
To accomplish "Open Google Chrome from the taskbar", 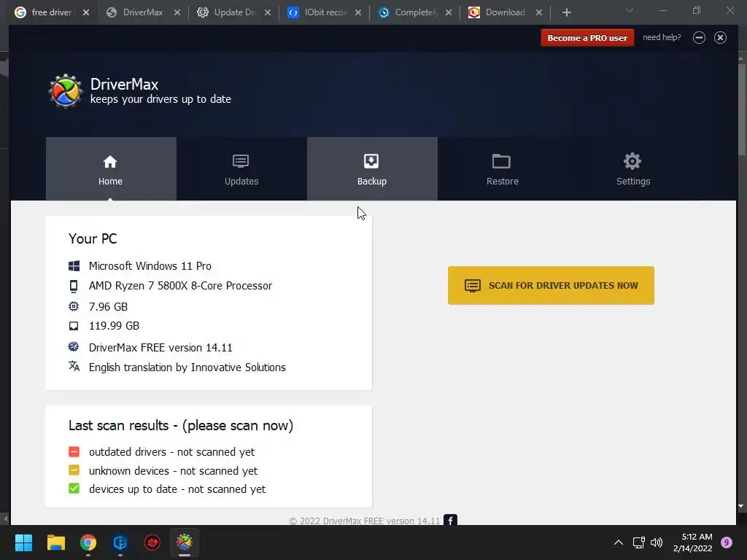I will coord(88,542).
